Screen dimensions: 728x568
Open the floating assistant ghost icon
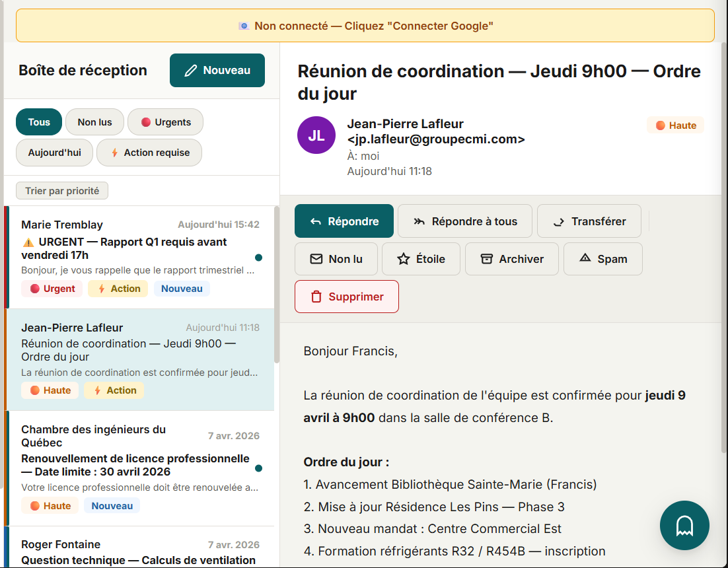click(x=684, y=526)
